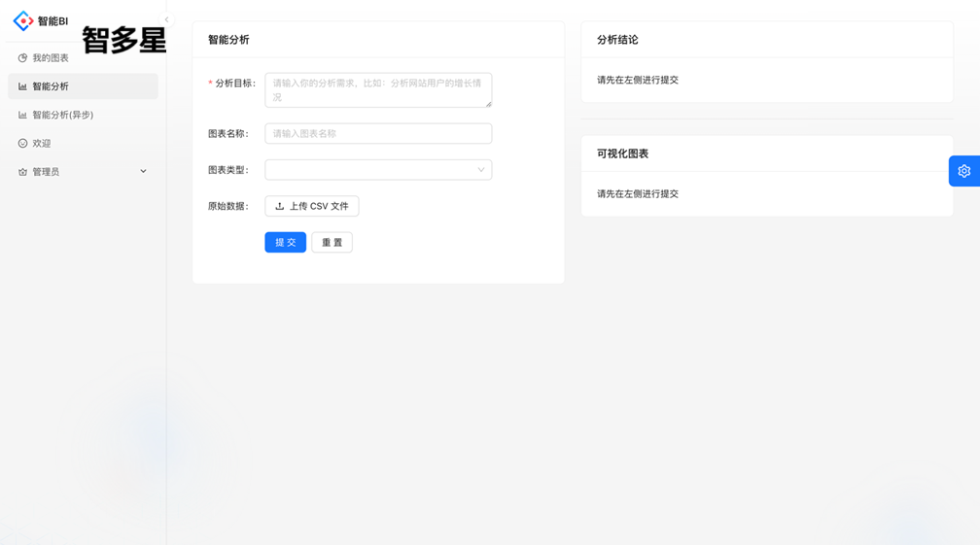This screenshot has height=545, width=980.
Task: Click the bar chart icon beside 智能分析(异步)
Action: (22, 115)
